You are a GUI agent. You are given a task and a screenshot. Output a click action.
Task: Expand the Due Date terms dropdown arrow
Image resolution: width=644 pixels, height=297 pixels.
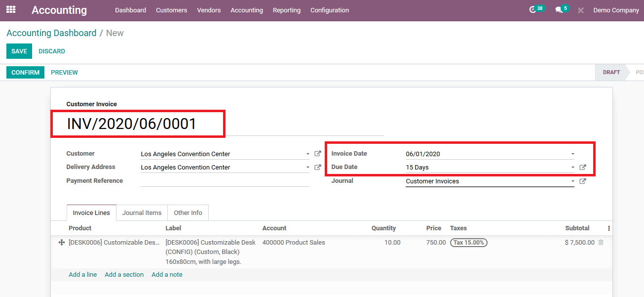point(572,168)
